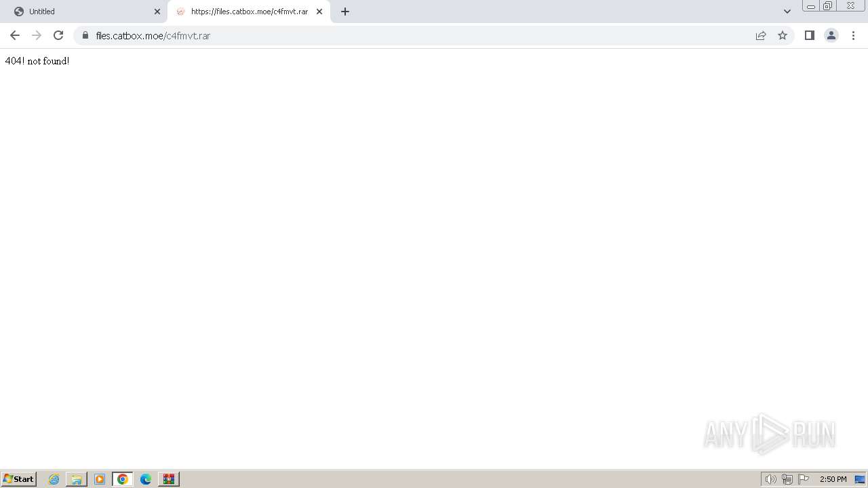Launch Internet Explorer from taskbar

pos(54,479)
